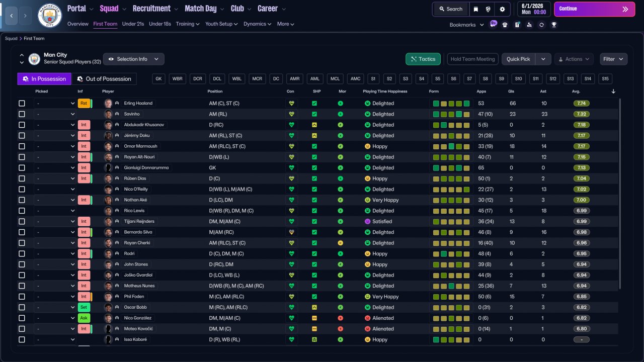Screen dimensions: 644x362
Task: Expand the Filter dropdown
Action: [613, 59]
